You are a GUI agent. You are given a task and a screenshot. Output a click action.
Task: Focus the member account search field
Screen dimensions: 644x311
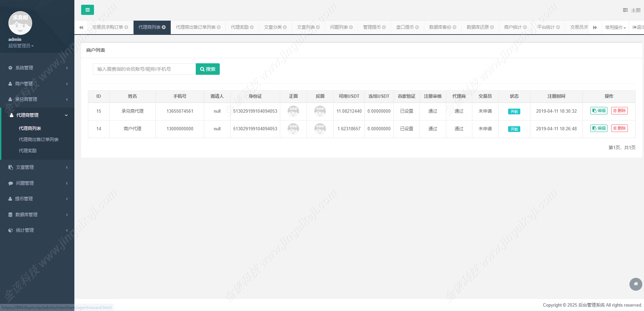coord(144,69)
